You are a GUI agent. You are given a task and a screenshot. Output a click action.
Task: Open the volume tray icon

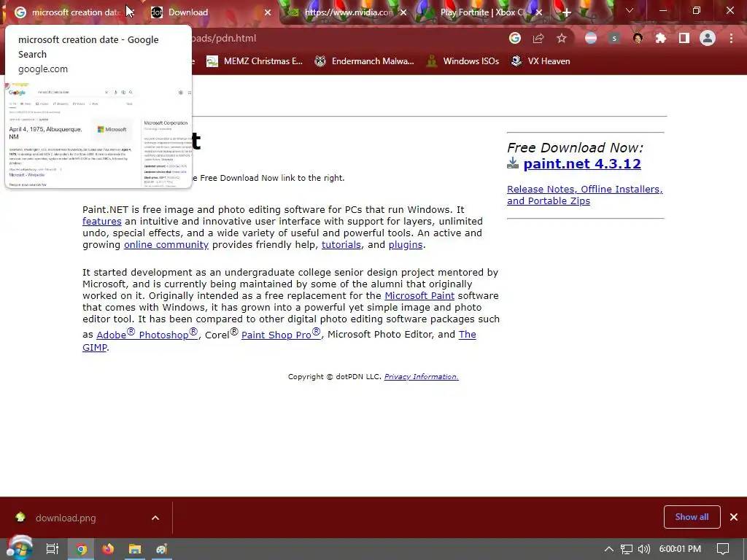[644, 549]
